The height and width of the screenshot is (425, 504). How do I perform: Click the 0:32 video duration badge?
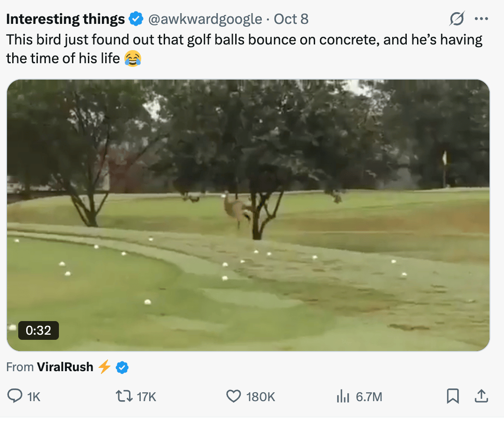38,330
